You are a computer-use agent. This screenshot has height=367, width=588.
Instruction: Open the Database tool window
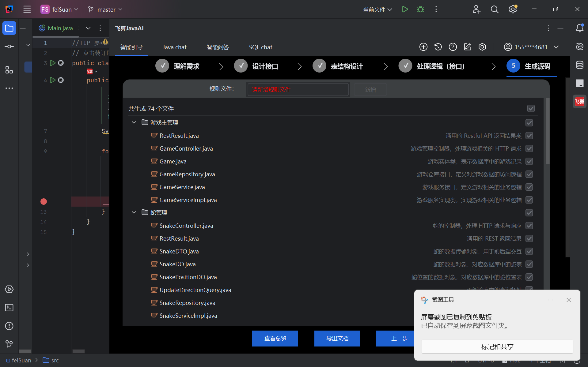(x=579, y=65)
